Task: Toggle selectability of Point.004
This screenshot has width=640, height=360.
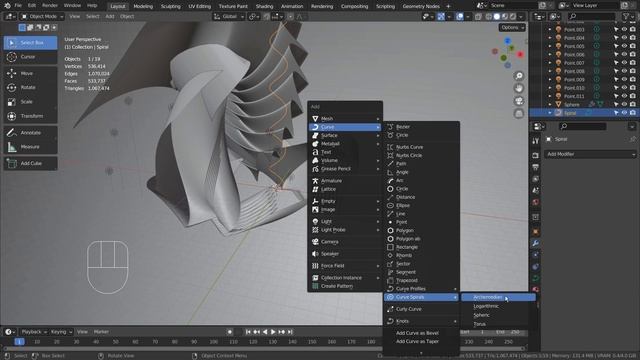Action: point(616,38)
